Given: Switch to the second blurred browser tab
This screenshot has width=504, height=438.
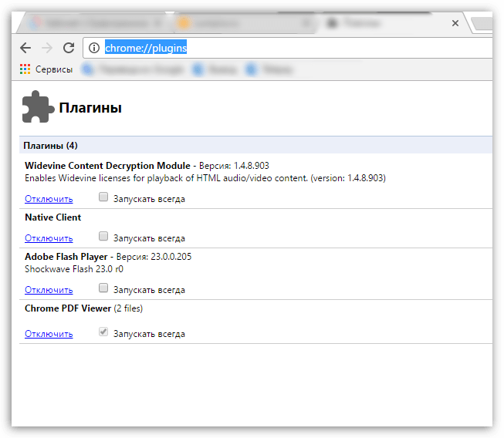Looking at the screenshot, I should tap(245, 23).
